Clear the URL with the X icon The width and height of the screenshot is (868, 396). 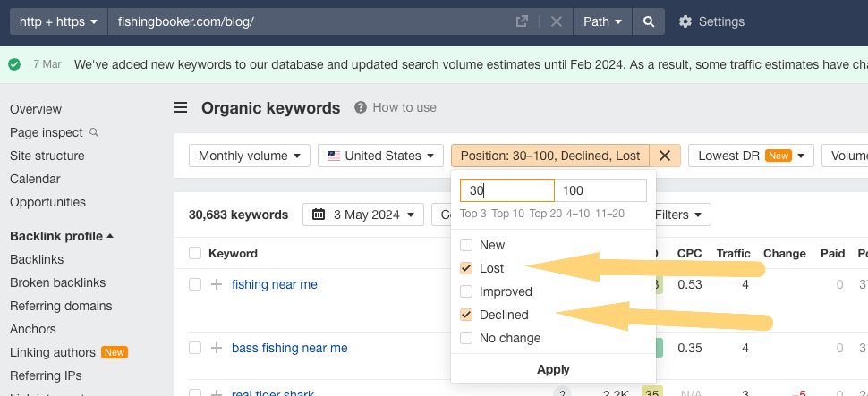pos(556,21)
